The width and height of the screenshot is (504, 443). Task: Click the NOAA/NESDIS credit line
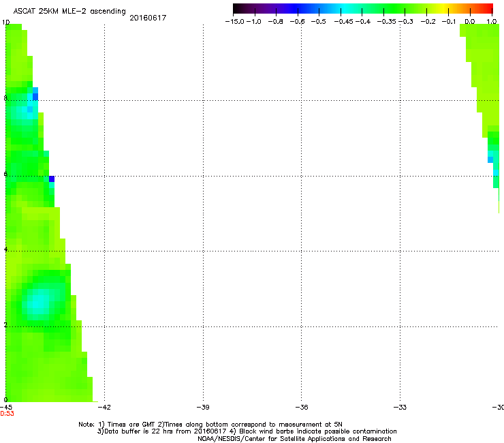[x=294, y=439]
